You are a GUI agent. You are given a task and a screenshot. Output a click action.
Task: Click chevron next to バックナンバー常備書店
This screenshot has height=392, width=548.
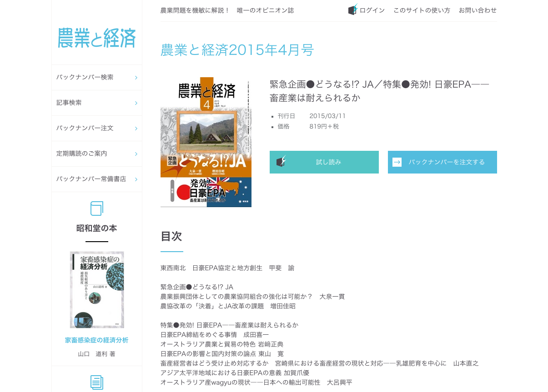point(136,179)
